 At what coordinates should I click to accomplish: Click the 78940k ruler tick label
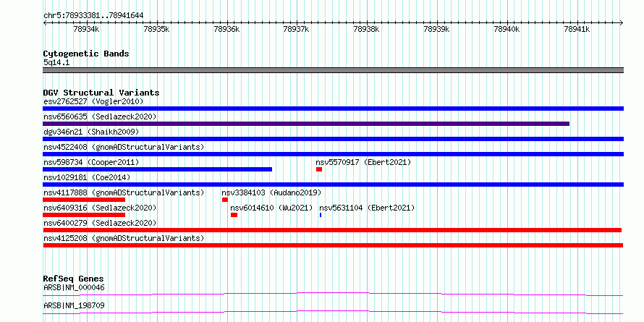pyautogui.click(x=507, y=29)
